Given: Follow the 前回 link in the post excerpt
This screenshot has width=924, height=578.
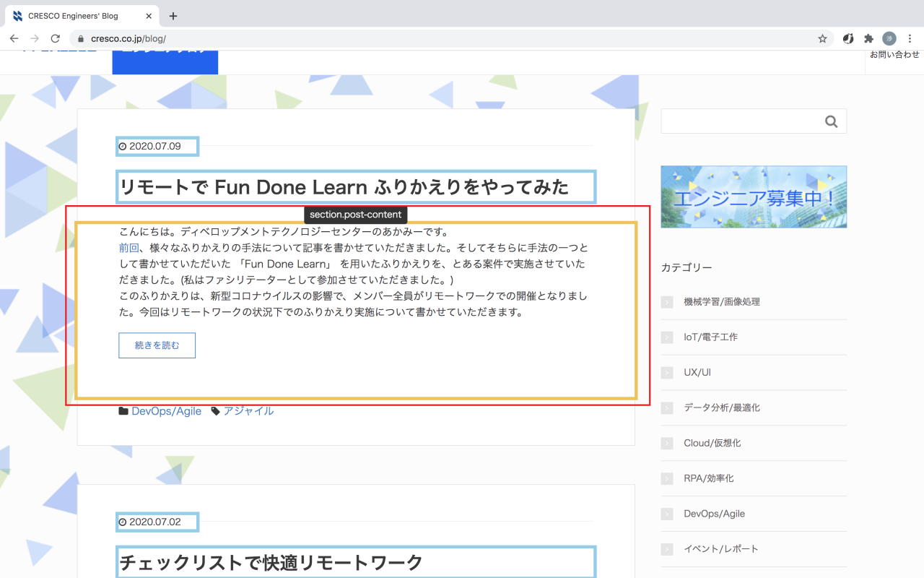Looking at the screenshot, I should coord(129,248).
